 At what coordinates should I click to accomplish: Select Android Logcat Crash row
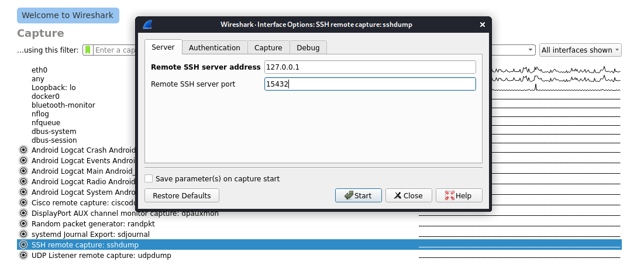click(84, 150)
